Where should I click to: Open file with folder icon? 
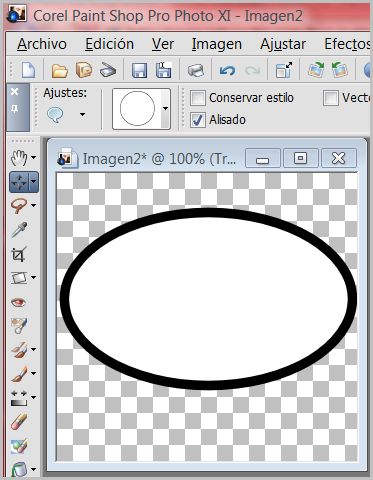point(60,70)
